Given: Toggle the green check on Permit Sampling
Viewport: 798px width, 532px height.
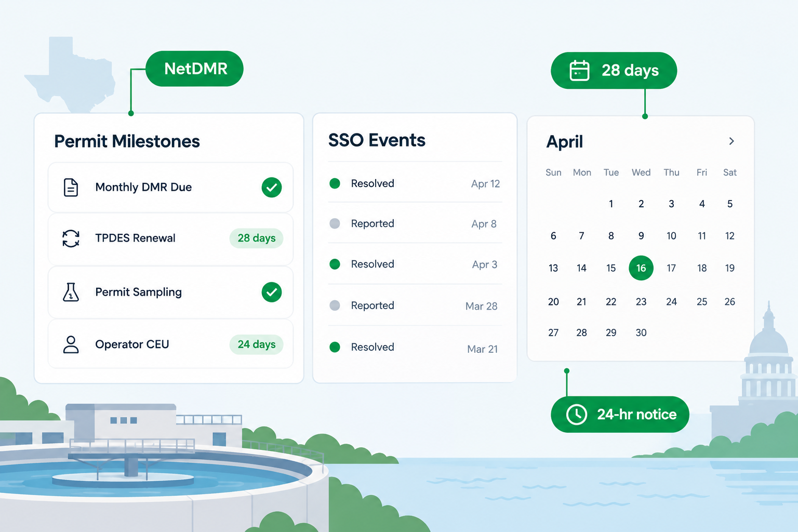Looking at the screenshot, I should 272,292.
